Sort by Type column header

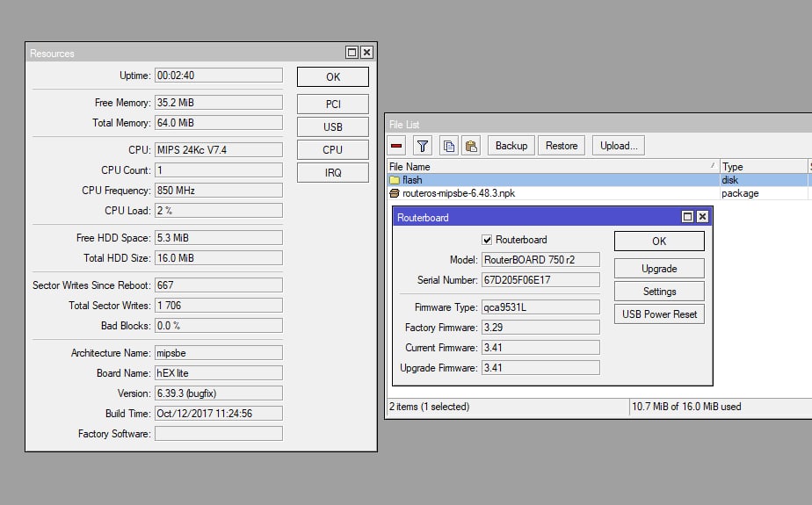click(x=764, y=167)
